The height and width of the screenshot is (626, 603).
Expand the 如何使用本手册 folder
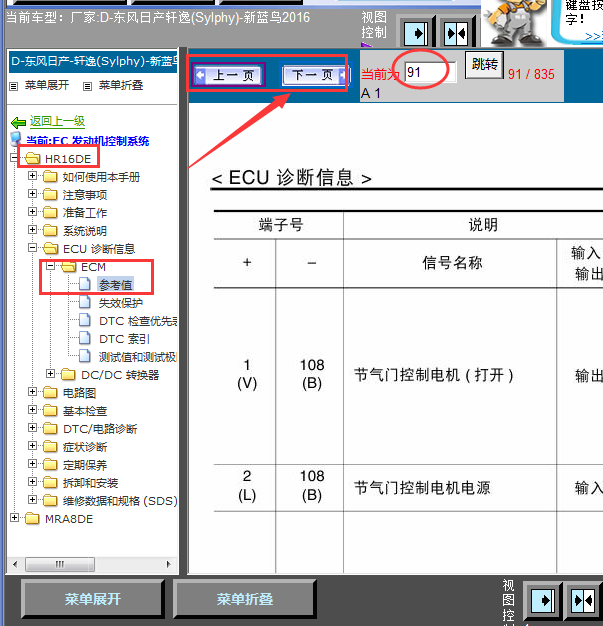pos(32,176)
